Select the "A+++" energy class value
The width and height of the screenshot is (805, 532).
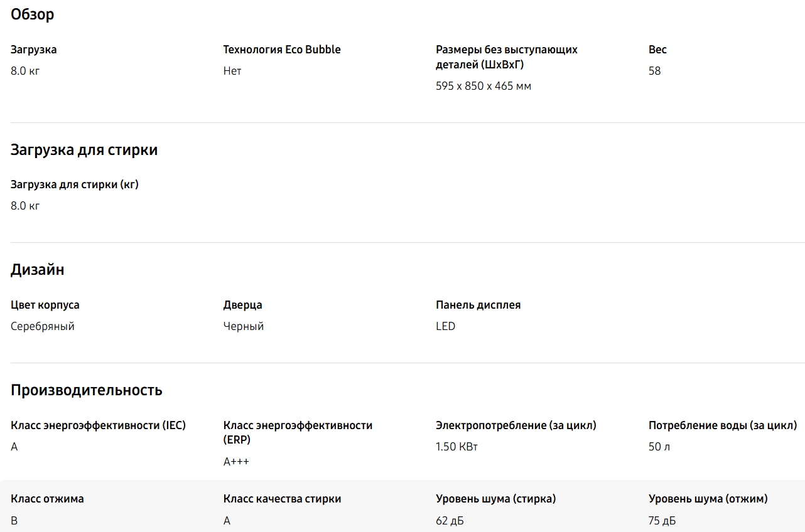236,462
